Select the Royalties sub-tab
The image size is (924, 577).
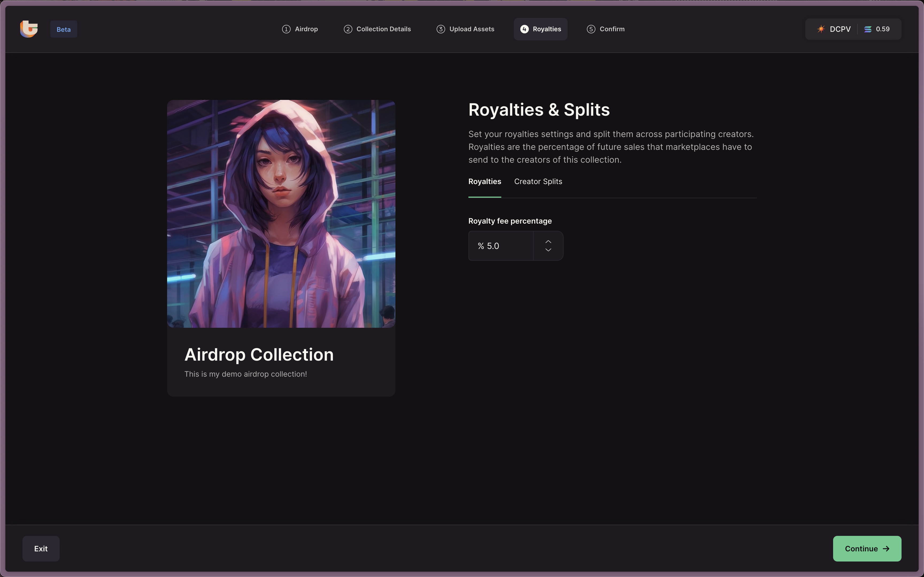point(484,182)
